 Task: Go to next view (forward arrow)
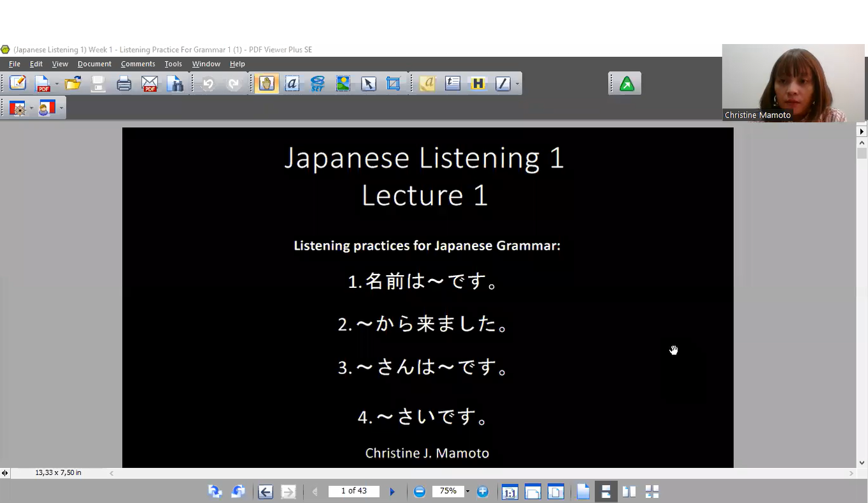tap(289, 492)
